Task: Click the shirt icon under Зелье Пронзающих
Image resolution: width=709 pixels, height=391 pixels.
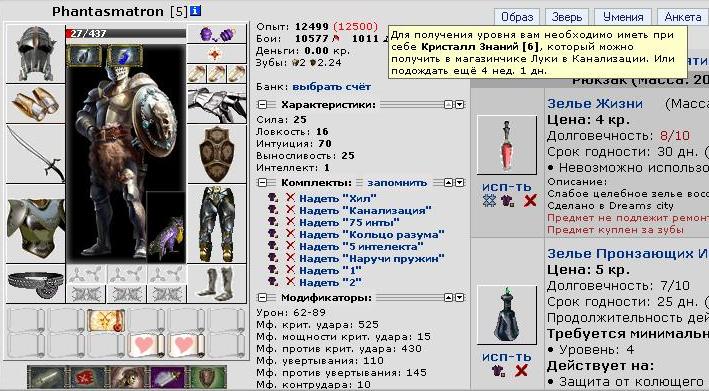Action: point(498,371)
